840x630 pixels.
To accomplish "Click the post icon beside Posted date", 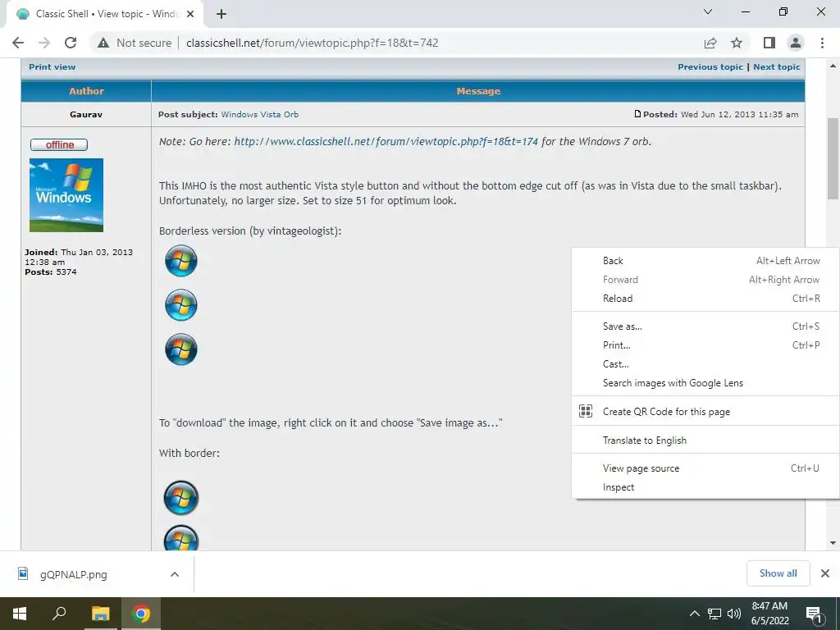I will click(637, 114).
